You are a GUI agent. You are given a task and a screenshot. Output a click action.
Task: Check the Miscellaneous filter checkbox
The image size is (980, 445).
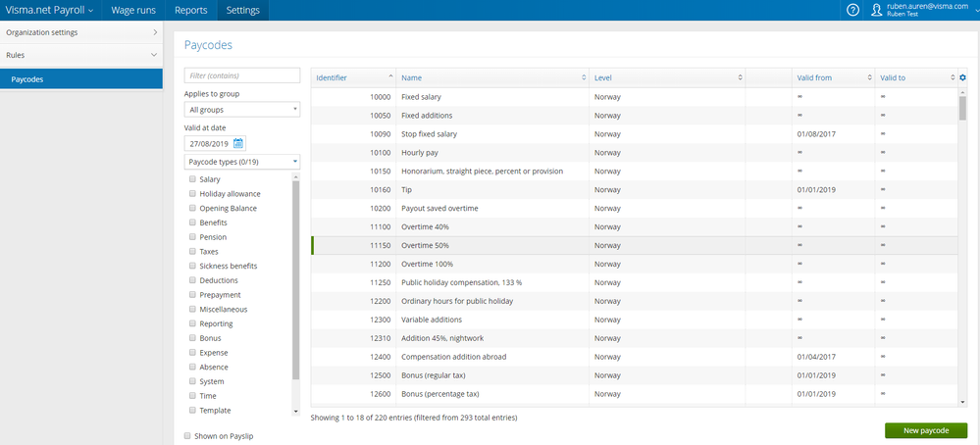coord(192,309)
